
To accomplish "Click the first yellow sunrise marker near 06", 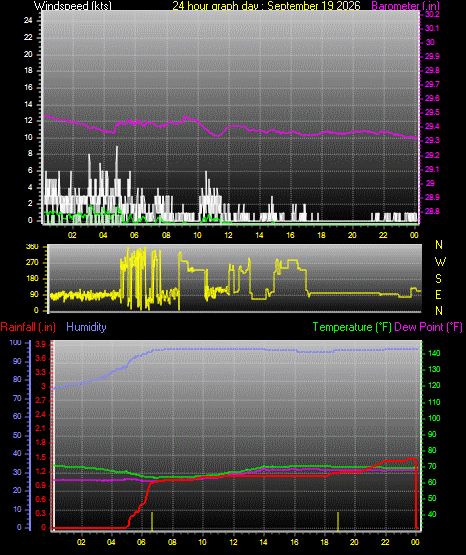I will (x=152, y=521).
